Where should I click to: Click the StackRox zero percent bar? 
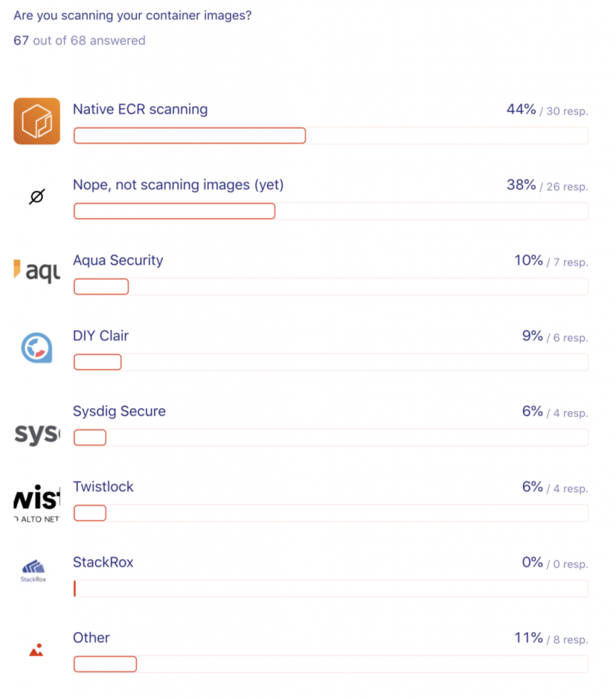click(x=331, y=588)
